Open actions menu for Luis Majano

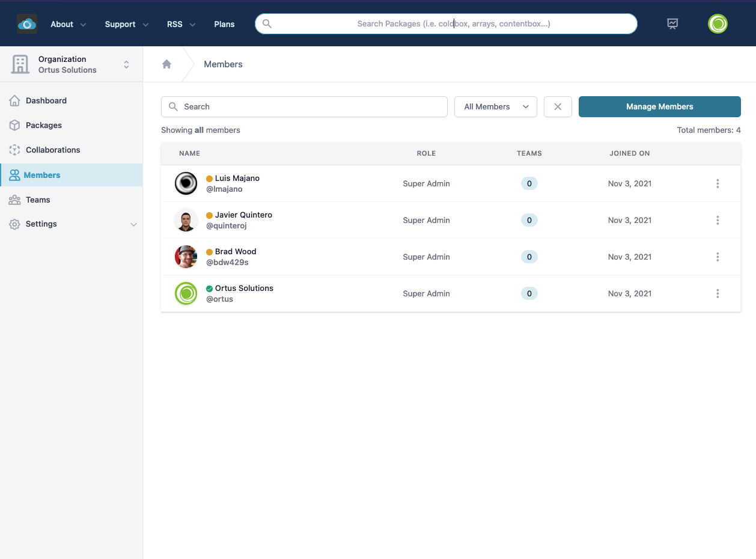point(718,184)
